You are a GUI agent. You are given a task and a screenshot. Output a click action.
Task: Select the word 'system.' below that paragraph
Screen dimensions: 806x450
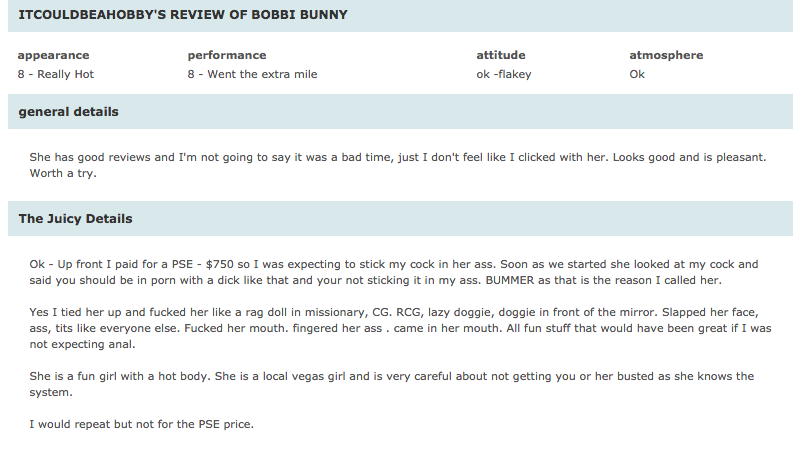[x=51, y=392]
